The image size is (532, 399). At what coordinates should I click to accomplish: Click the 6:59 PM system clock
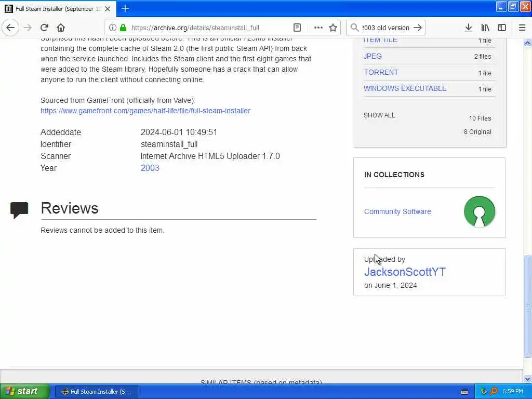(x=513, y=392)
